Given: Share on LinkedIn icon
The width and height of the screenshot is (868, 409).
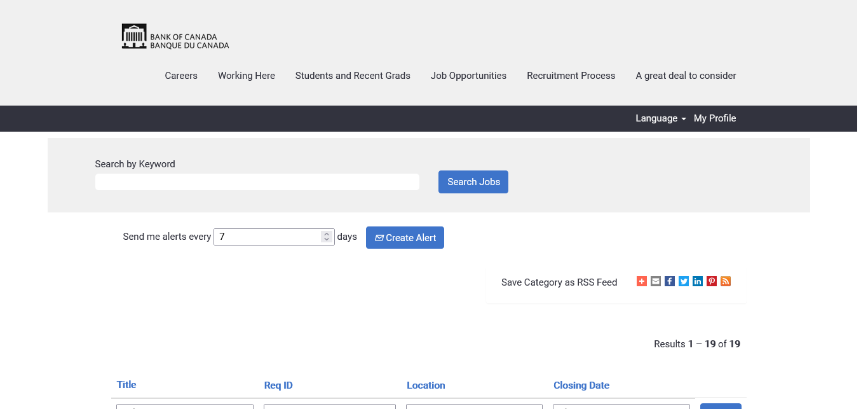Looking at the screenshot, I should click(x=698, y=281).
